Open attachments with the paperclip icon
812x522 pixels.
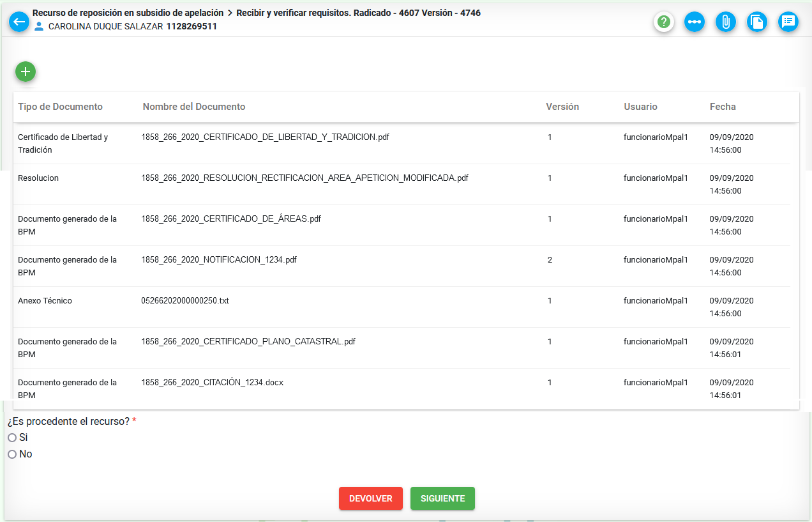726,22
